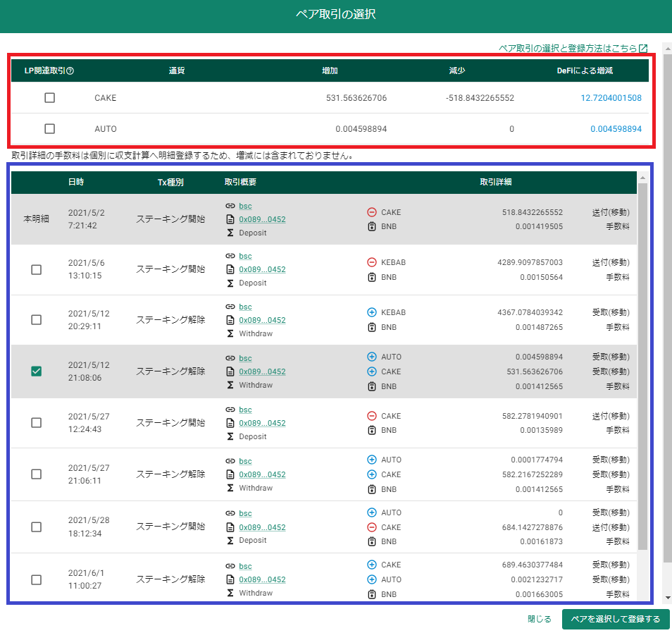Click the 本明細 label in first row
Viewport: 672px width, 633px height.
point(37,219)
